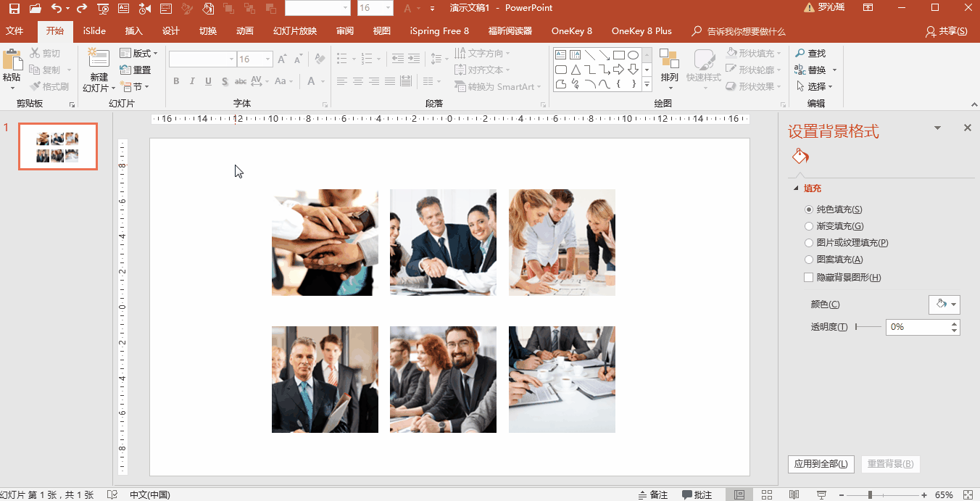980x501 pixels.
Task: Click the Save icon in quick access toolbar
Action: click(14, 8)
